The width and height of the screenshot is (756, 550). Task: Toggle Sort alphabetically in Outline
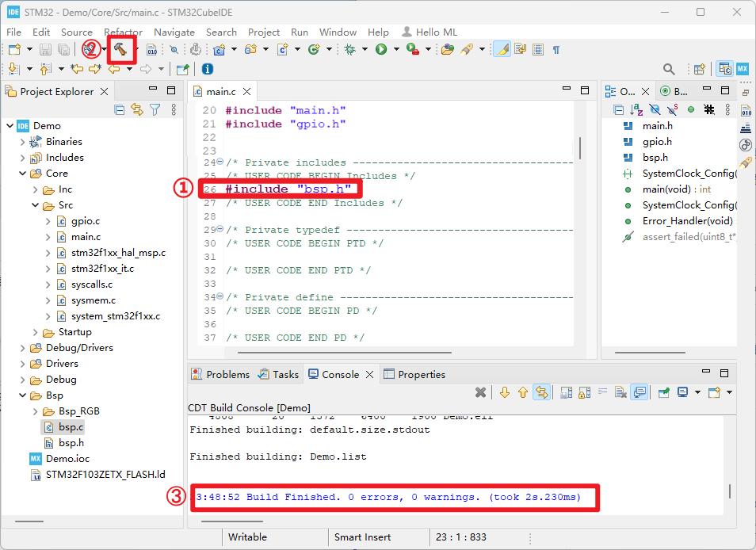pos(636,109)
